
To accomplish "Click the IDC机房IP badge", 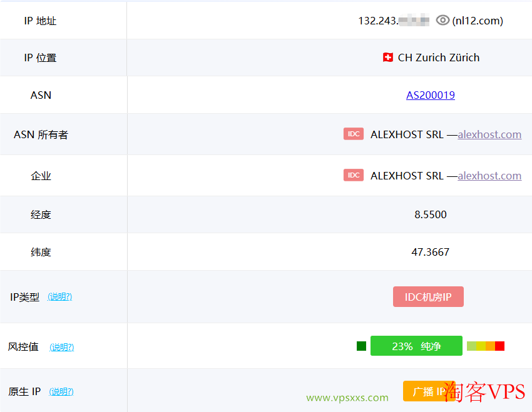I will tap(428, 297).
